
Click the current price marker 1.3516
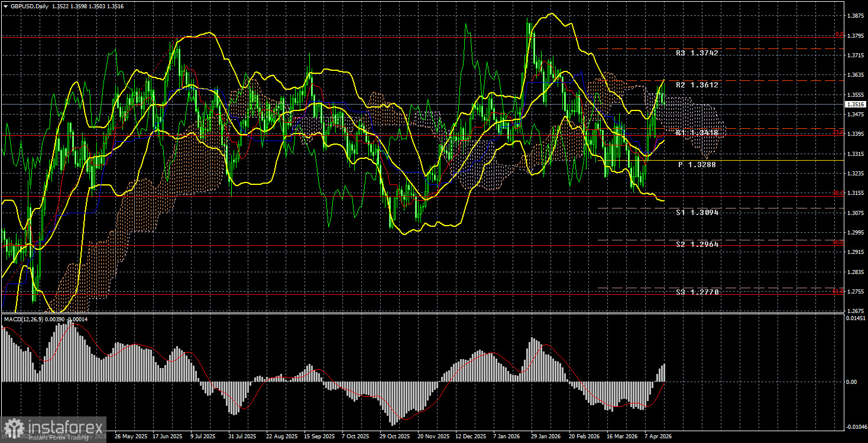click(x=855, y=105)
